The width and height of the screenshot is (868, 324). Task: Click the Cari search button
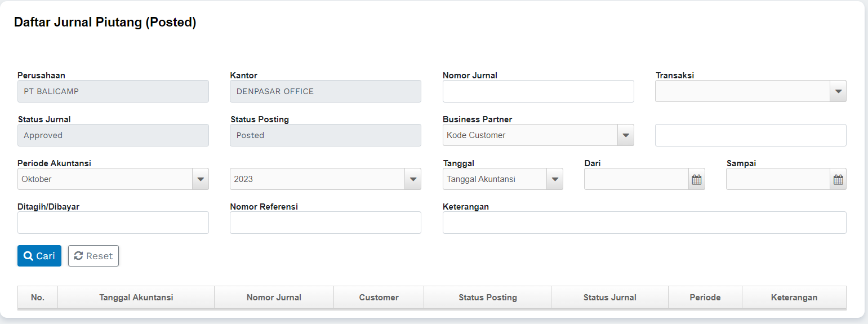coord(39,256)
